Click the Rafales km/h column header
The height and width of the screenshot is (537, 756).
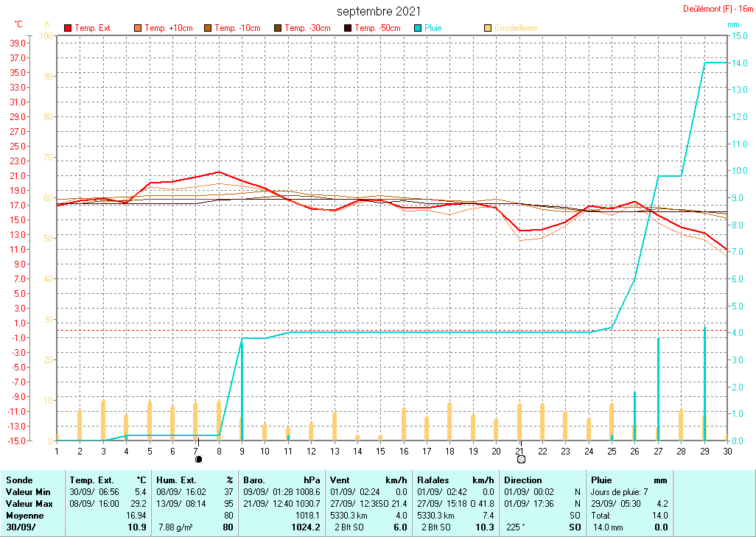(x=455, y=480)
